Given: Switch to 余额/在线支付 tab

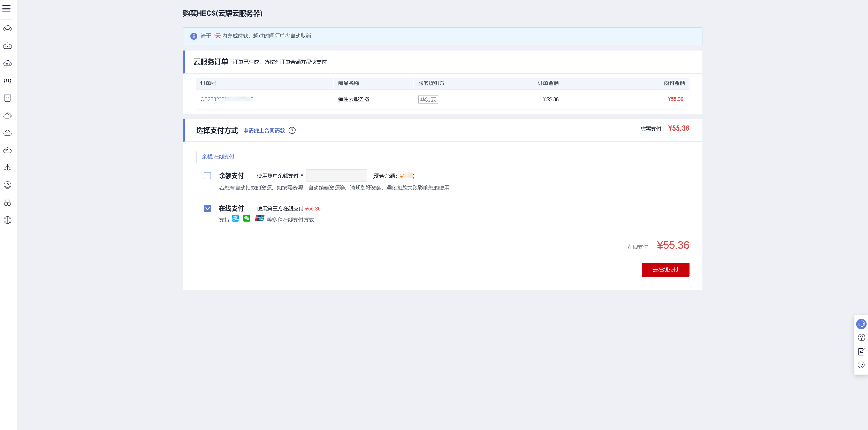Looking at the screenshot, I should 218,157.
